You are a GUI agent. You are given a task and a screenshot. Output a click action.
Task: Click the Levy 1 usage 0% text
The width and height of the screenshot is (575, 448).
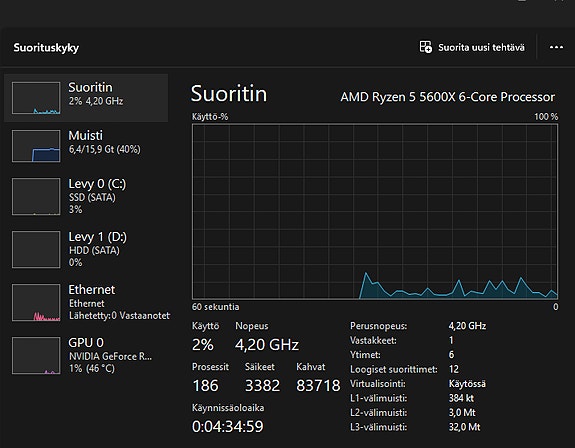click(x=76, y=262)
